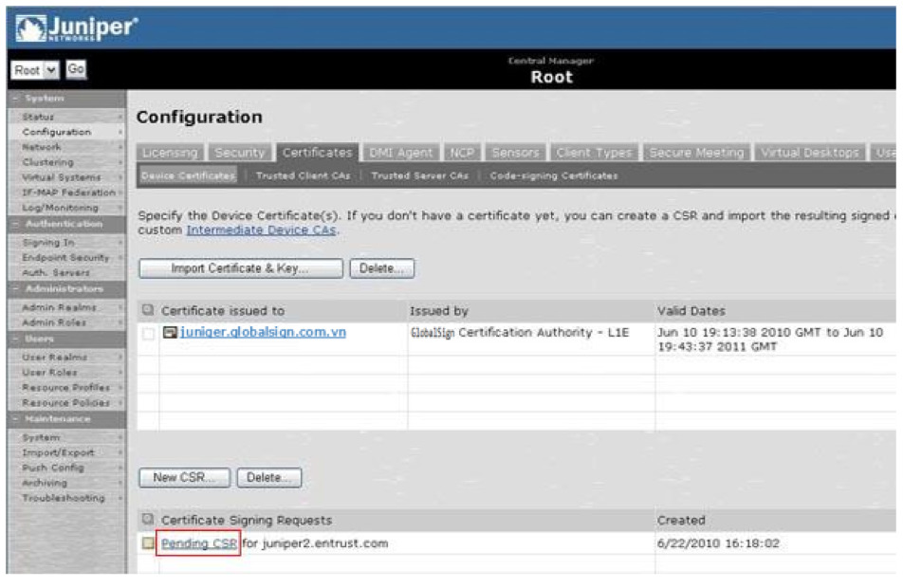903x588 pixels.
Task: Select Trusted Client CAs sub-tab
Action: pyautogui.click(x=304, y=175)
